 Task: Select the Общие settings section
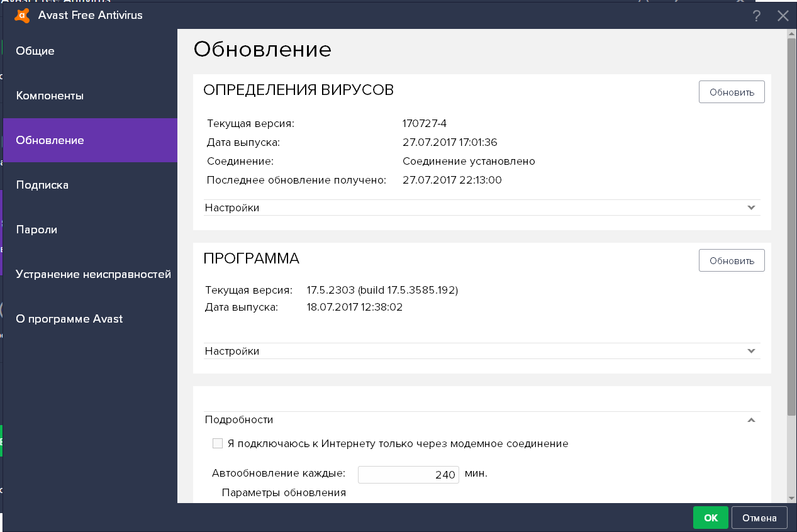click(x=36, y=51)
